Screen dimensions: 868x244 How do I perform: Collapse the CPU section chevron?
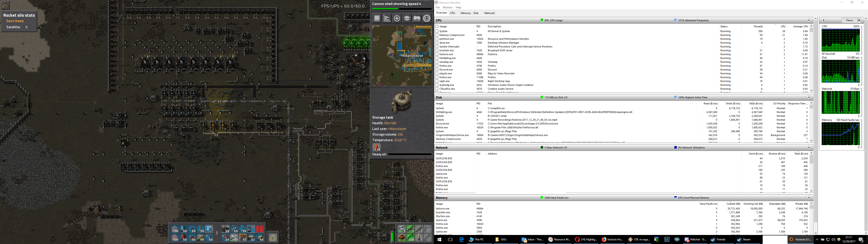coord(809,20)
